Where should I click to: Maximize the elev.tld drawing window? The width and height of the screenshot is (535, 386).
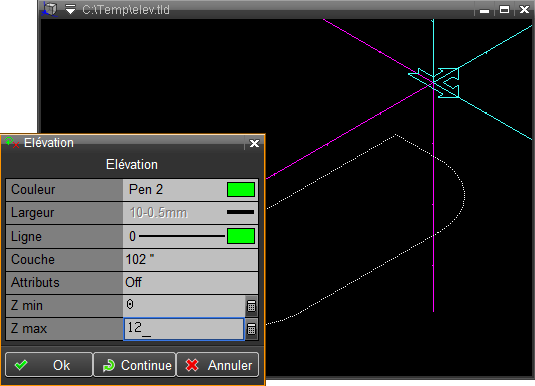504,10
